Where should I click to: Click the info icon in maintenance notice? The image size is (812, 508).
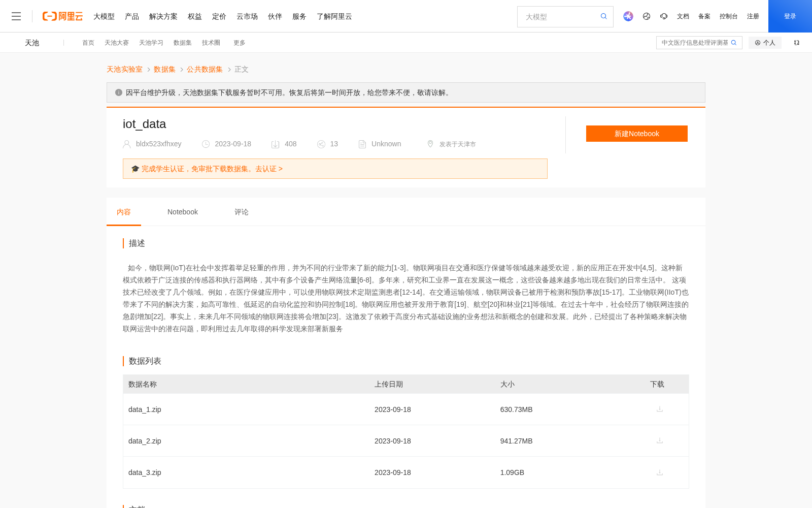(119, 92)
